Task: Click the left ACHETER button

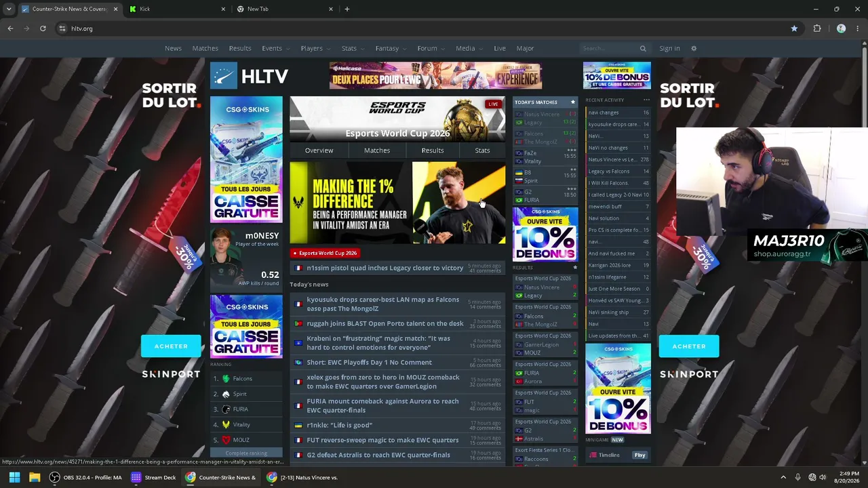Action: tap(171, 346)
